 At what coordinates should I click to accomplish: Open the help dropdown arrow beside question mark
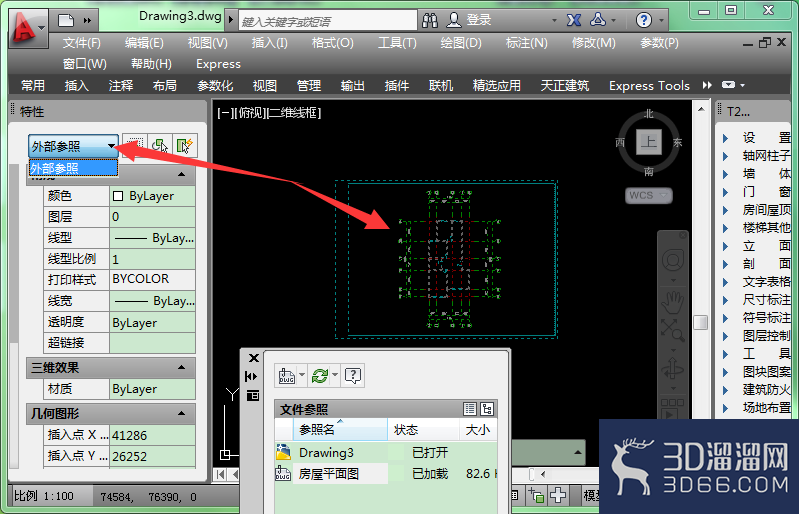click(661, 21)
